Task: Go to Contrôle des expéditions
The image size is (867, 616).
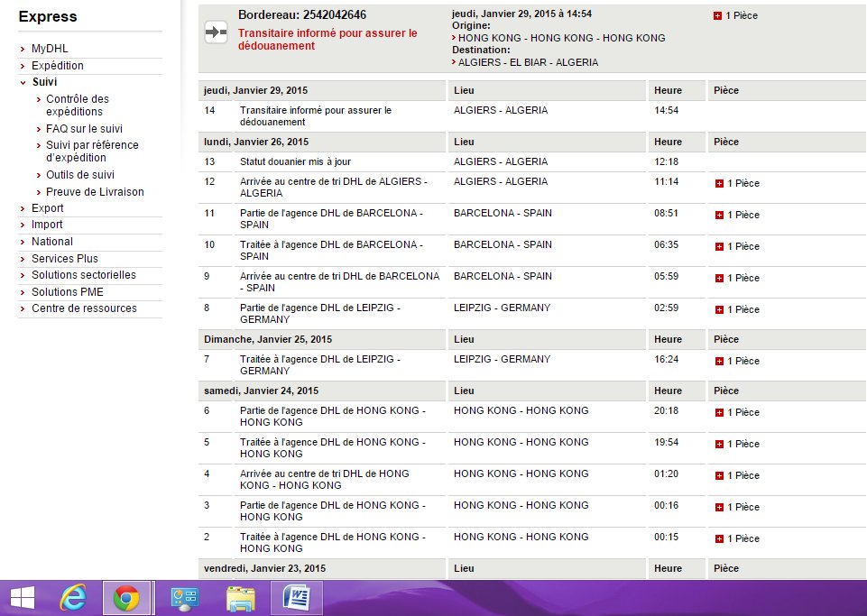Action: click(78, 105)
